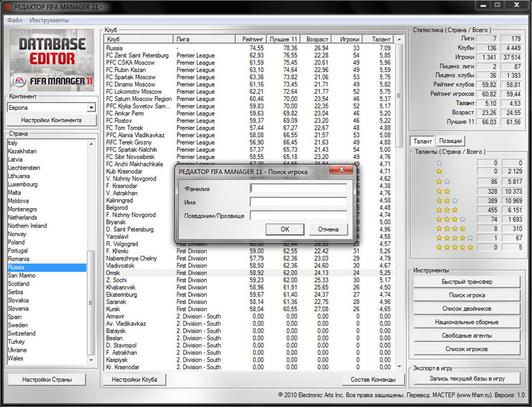Sort by the Лучшие 11 column header

point(282,39)
